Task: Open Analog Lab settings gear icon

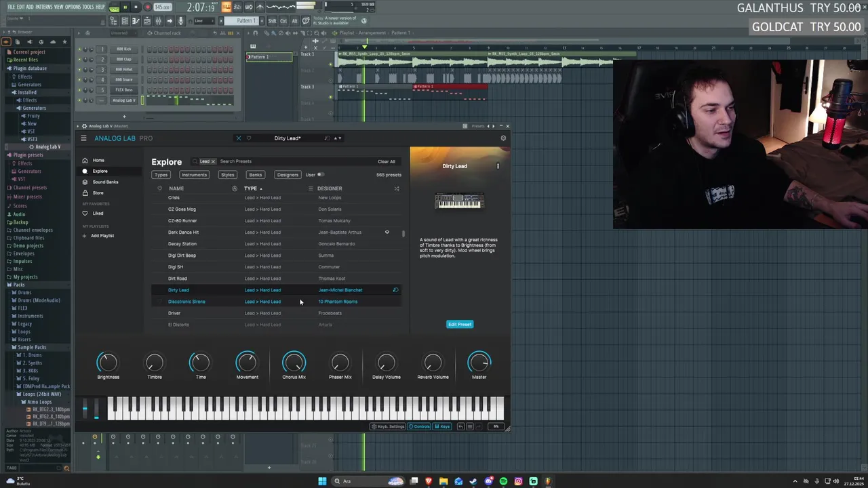Action: click(x=503, y=138)
